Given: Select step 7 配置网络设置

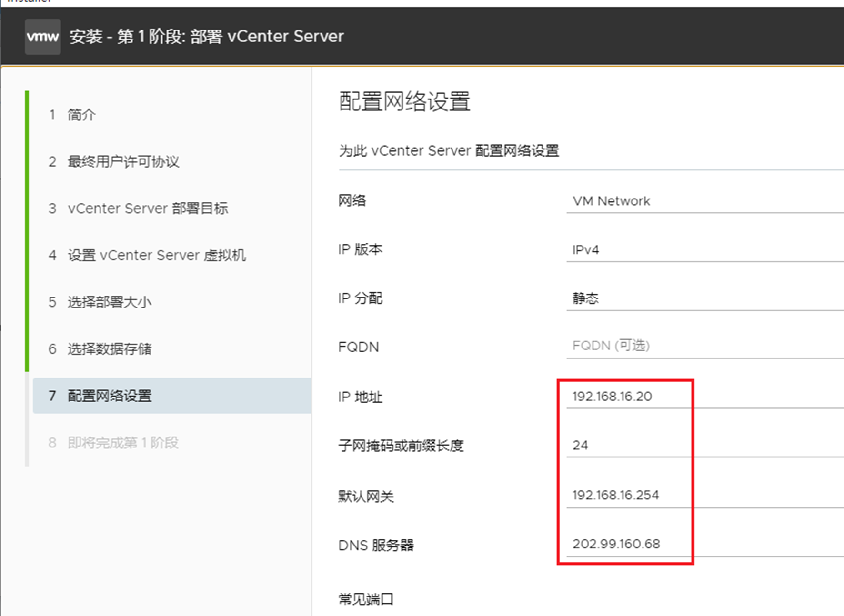Looking at the screenshot, I should pyautogui.click(x=172, y=396).
